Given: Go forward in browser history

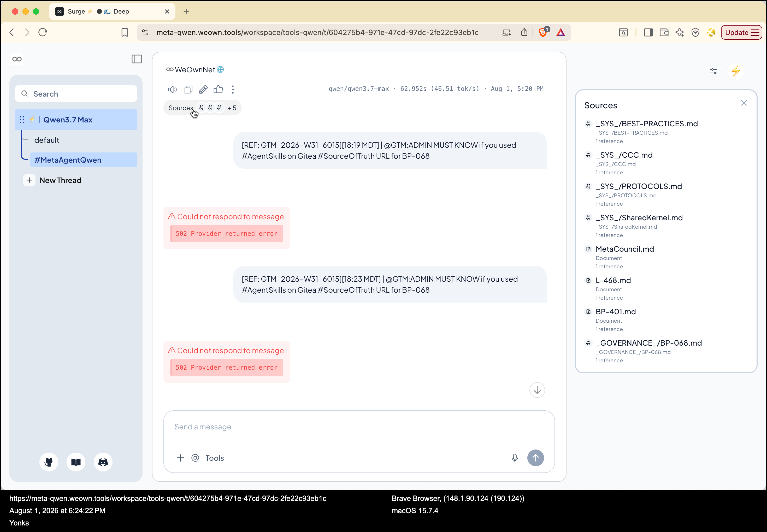Looking at the screenshot, I should pyautogui.click(x=27, y=32).
